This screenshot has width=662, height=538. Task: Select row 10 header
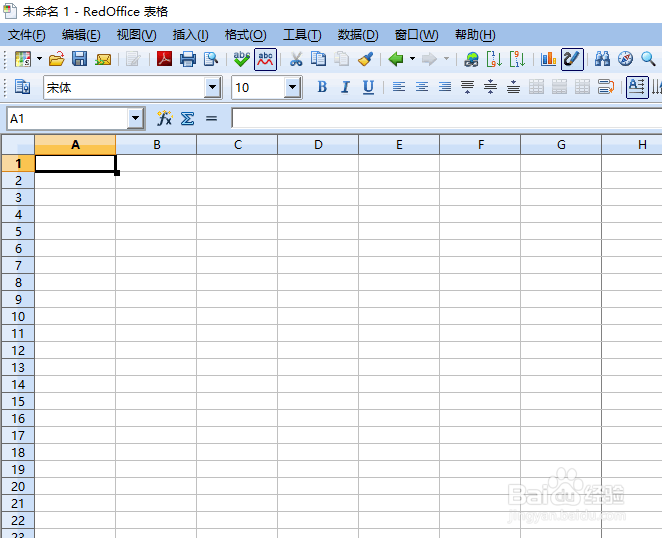tap(18, 316)
